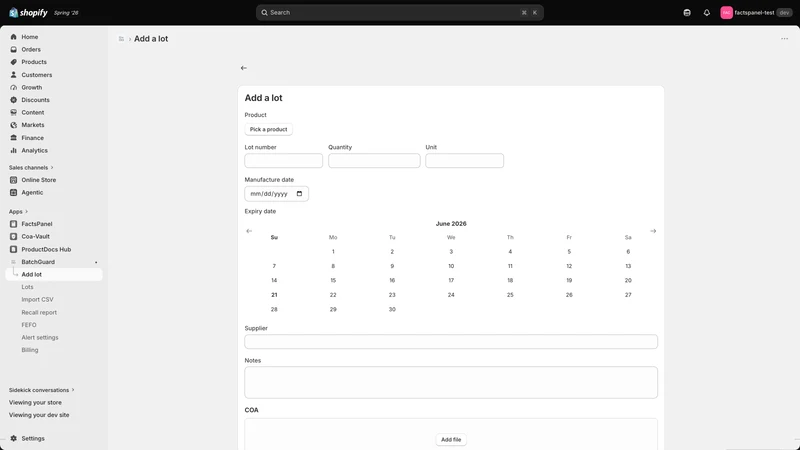Click the Shopify logo
Viewport: 800px width, 450px height.
tap(28, 12)
